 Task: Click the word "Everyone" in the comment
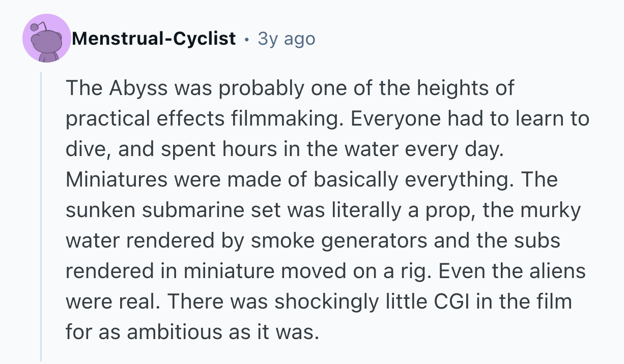coord(394,118)
